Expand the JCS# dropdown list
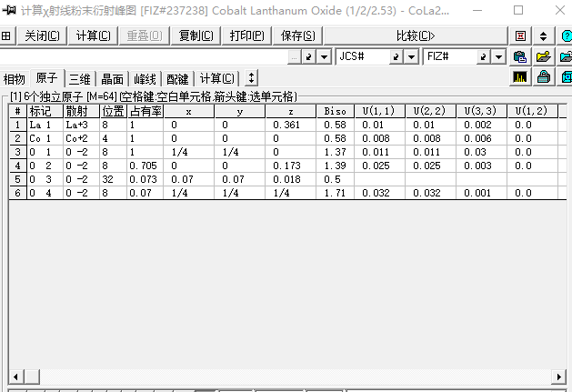572x392 pixels. [412, 56]
